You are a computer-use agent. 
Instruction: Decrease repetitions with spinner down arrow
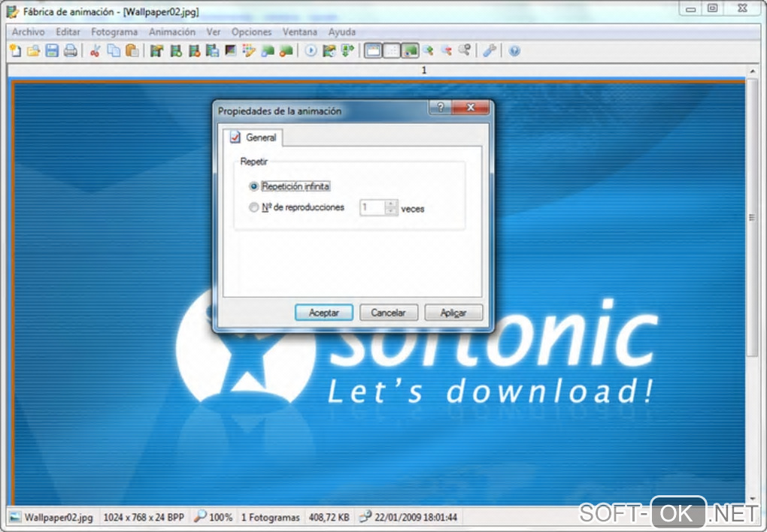[391, 211]
